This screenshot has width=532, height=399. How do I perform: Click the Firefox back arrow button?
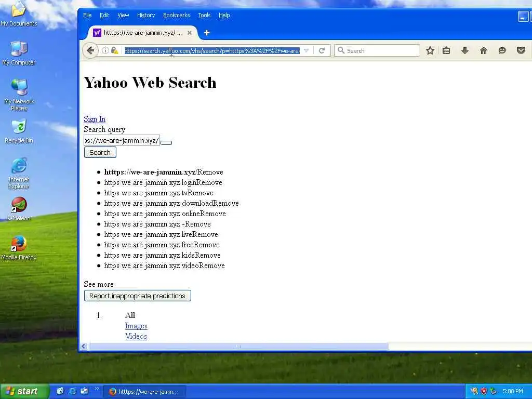coord(90,51)
